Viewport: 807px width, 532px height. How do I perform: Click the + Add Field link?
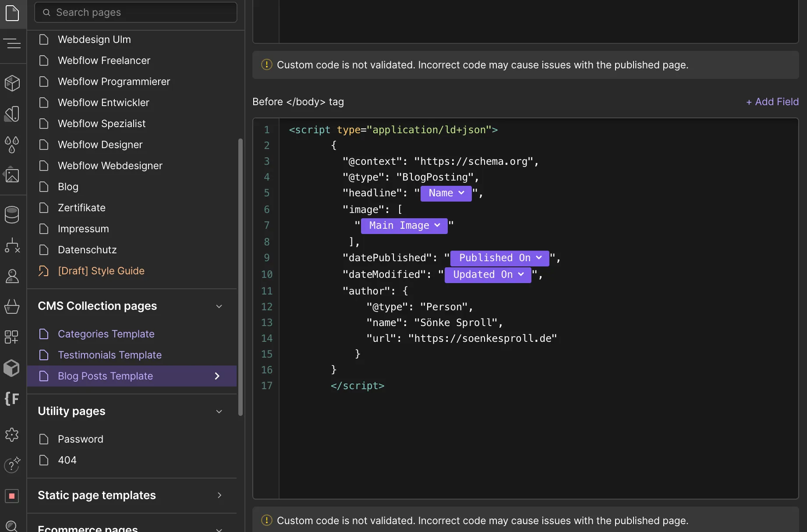(772, 102)
